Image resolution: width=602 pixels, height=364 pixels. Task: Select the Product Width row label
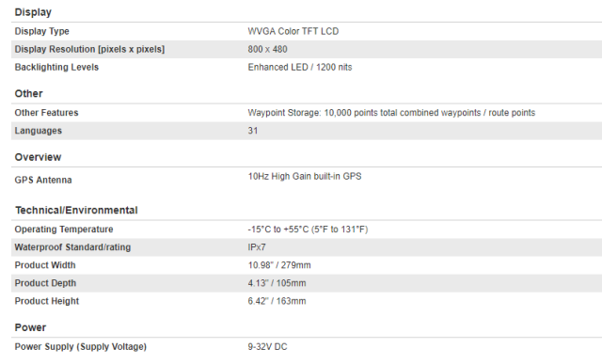click(x=45, y=265)
